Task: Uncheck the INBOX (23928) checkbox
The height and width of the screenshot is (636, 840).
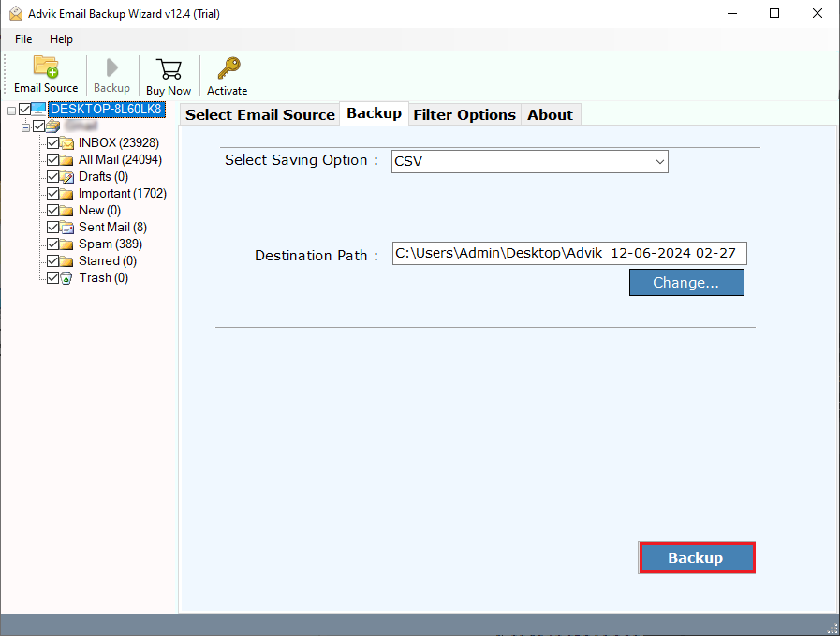Action: (x=52, y=143)
